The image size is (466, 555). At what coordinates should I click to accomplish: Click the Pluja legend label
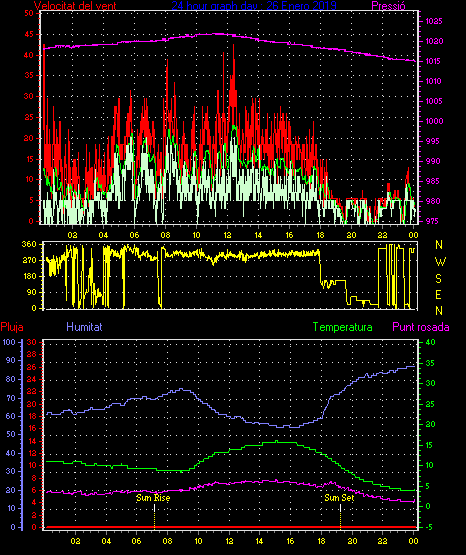point(12,327)
